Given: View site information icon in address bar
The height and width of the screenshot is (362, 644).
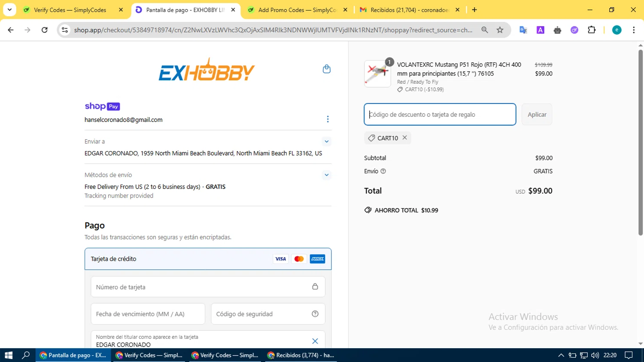Looking at the screenshot, I should (65, 30).
